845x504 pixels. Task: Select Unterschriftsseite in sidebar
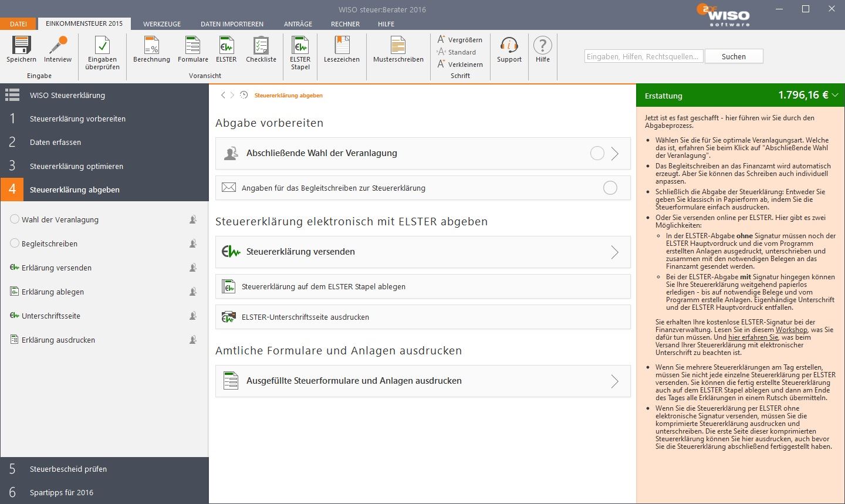point(51,316)
